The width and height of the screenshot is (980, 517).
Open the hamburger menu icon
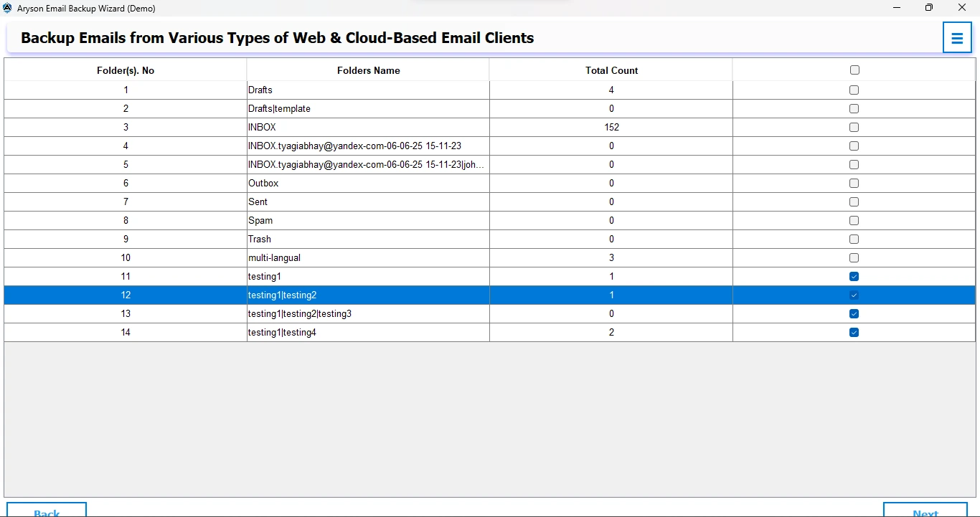tap(957, 38)
